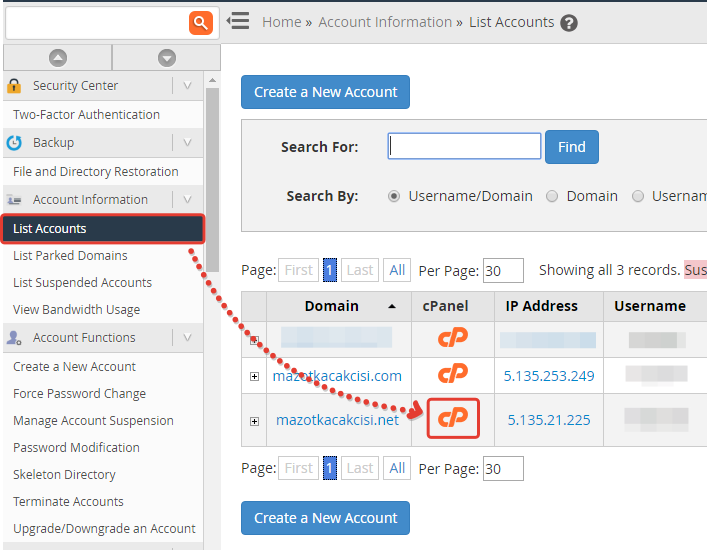Click cPanel icon in first account row
707x550 pixels.
coord(453,338)
